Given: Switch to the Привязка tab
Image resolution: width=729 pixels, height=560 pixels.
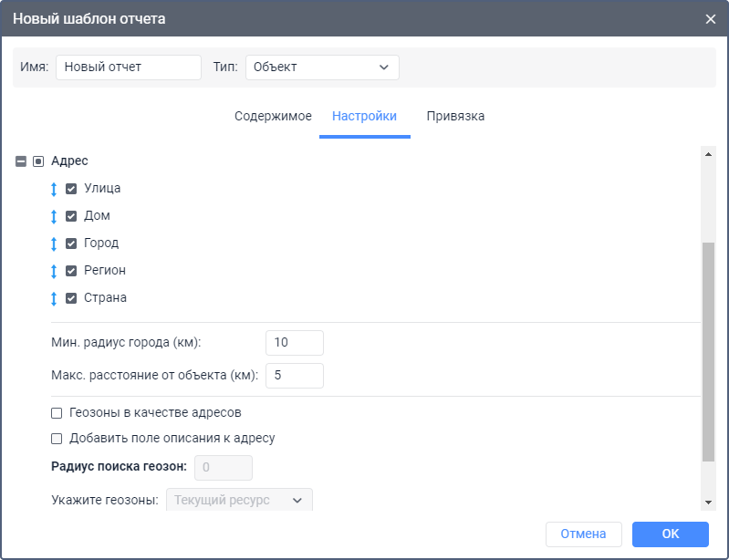Looking at the screenshot, I should pos(455,117).
